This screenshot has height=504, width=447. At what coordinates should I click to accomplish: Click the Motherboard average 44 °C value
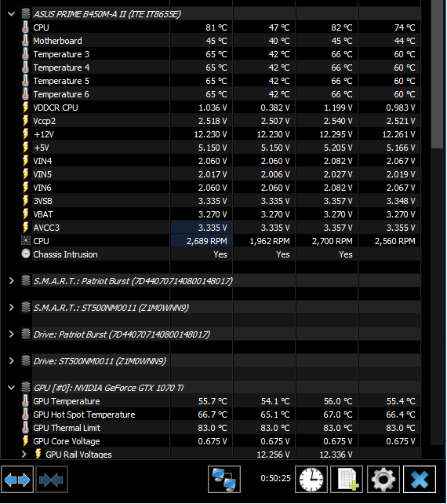point(405,41)
